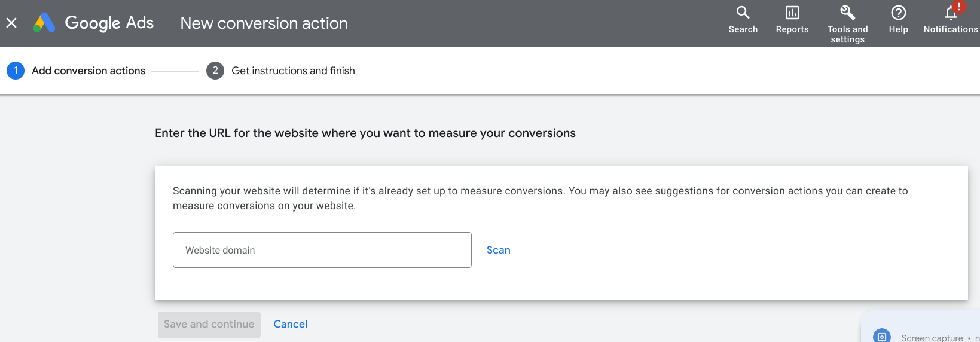Image resolution: width=980 pixels, height=342 pixels.
Task: Select the step 1 numbered circle
Action: 16,71
